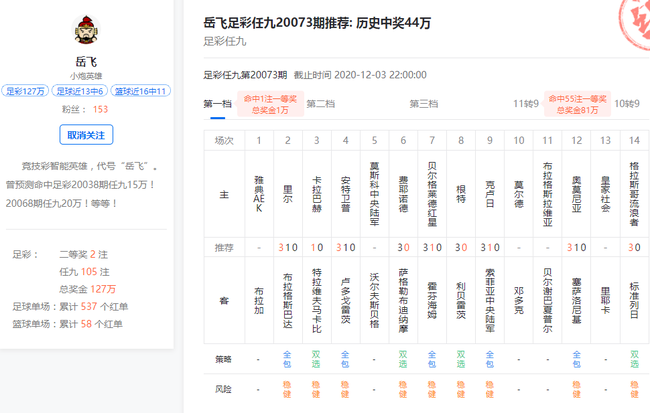Click the 岳飞 username in the profile

tap(86, 62)
